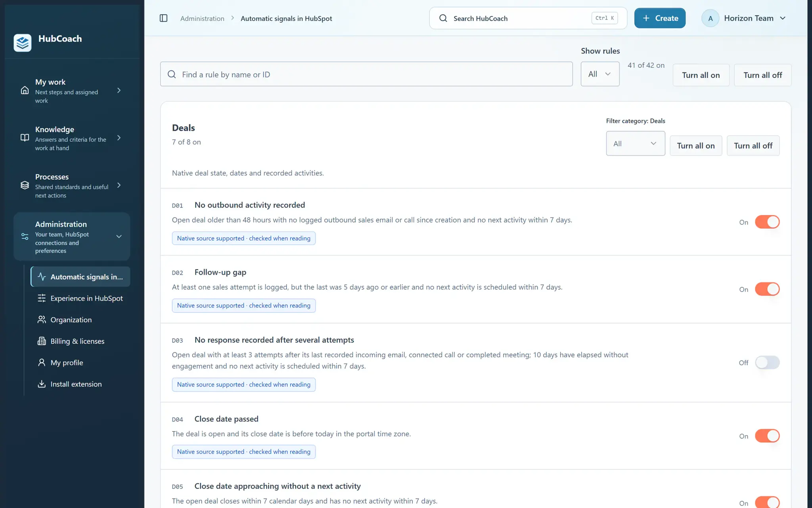Click the global Turn all off button
Screen dimensions: 812x508
click(762, 75)
